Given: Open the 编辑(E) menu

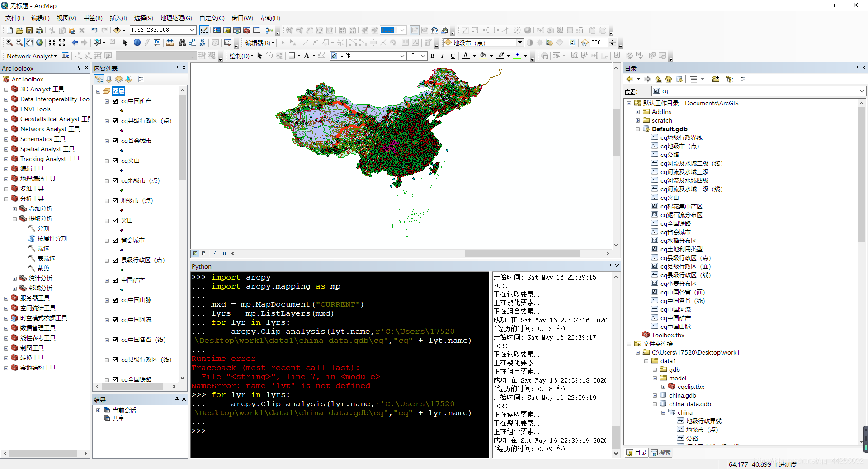Looking at the screenshot, I should click(x=40, y=18).
